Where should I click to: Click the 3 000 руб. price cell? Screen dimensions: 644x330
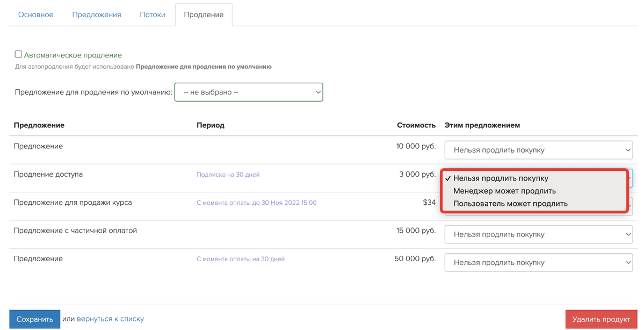tap(417, 174)
